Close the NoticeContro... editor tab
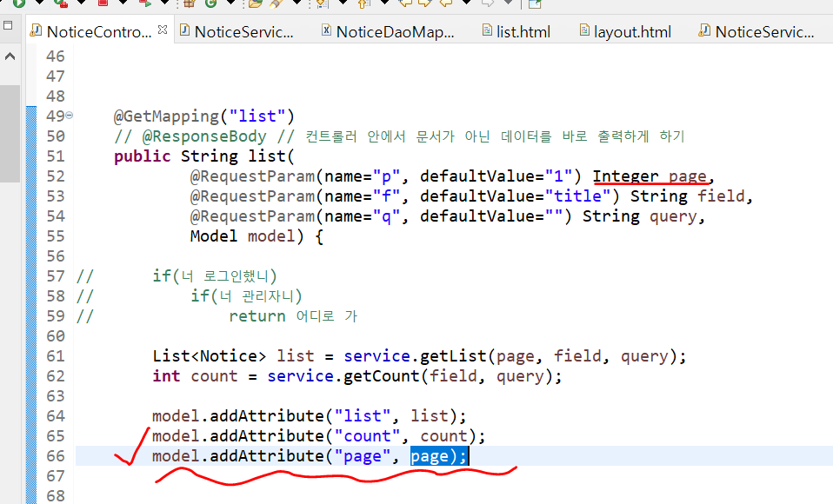Screen dimensions: 833x504 tap(163, 30)
